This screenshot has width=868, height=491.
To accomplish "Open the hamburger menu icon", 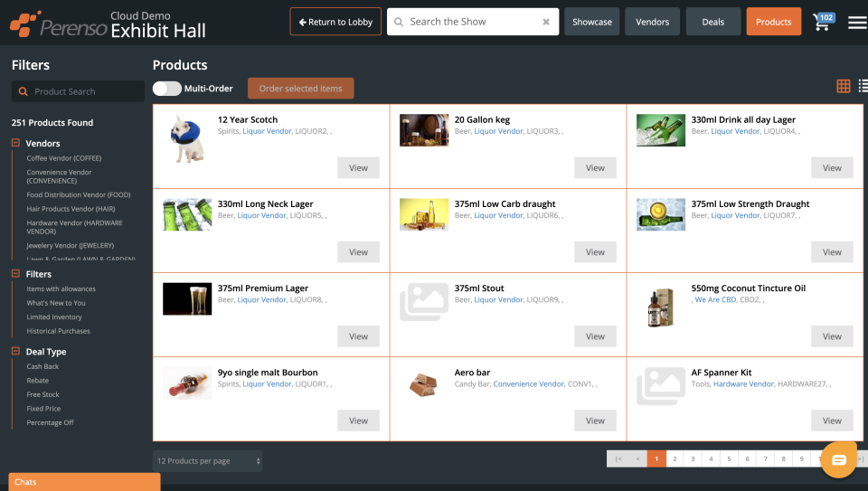I will click(857, 22).
